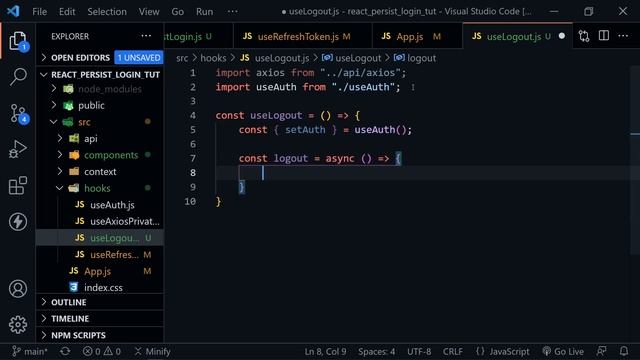
Task: Click Go Live in the status bar
Action: coord(563,351)
